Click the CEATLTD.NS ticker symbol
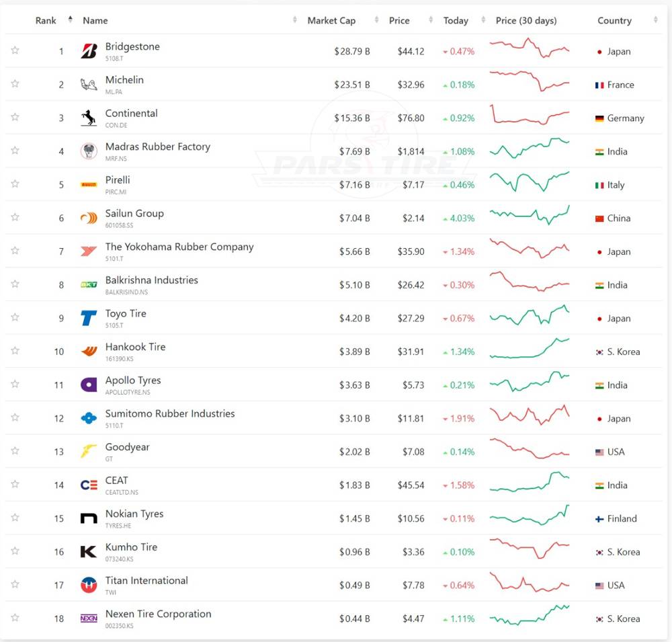The height and width of the screenshot is (642, 672). (122, 492)
